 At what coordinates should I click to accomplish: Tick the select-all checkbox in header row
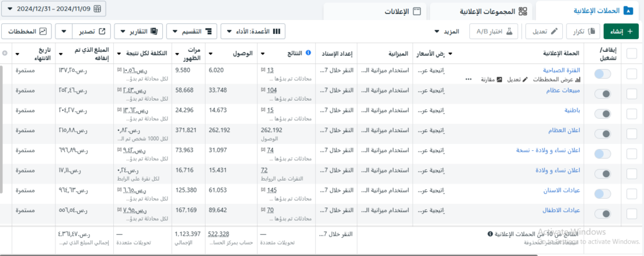(x=631, y=53)
